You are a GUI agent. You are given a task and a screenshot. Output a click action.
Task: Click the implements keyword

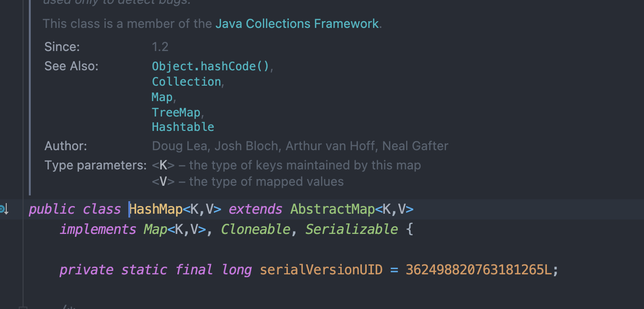pos(98,229)
